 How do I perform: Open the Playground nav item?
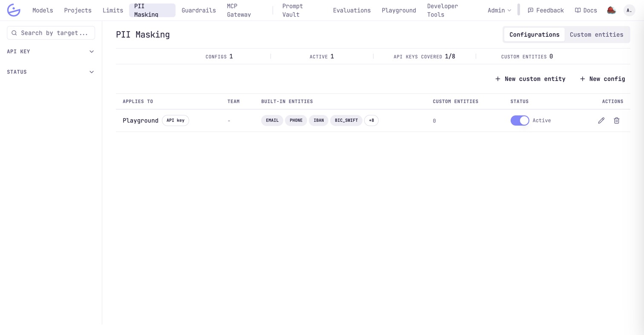pyautogui.click(x=399, y=10)
